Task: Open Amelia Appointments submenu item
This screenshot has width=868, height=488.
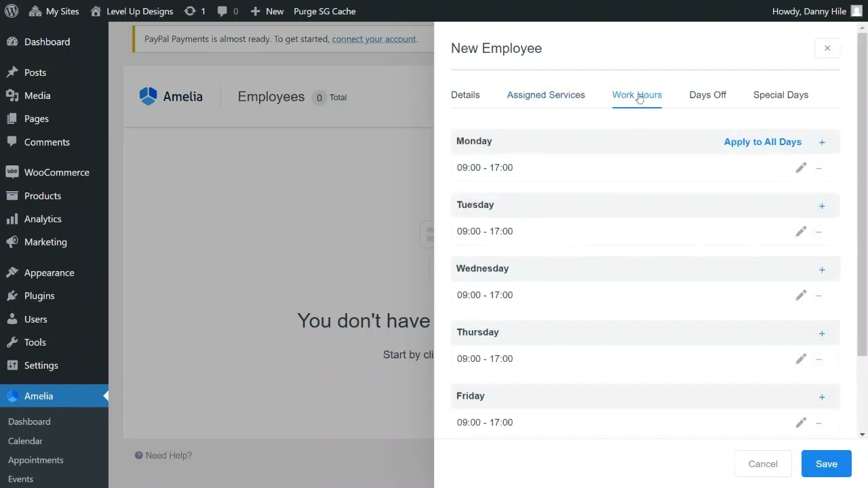Action: point(35,460)
